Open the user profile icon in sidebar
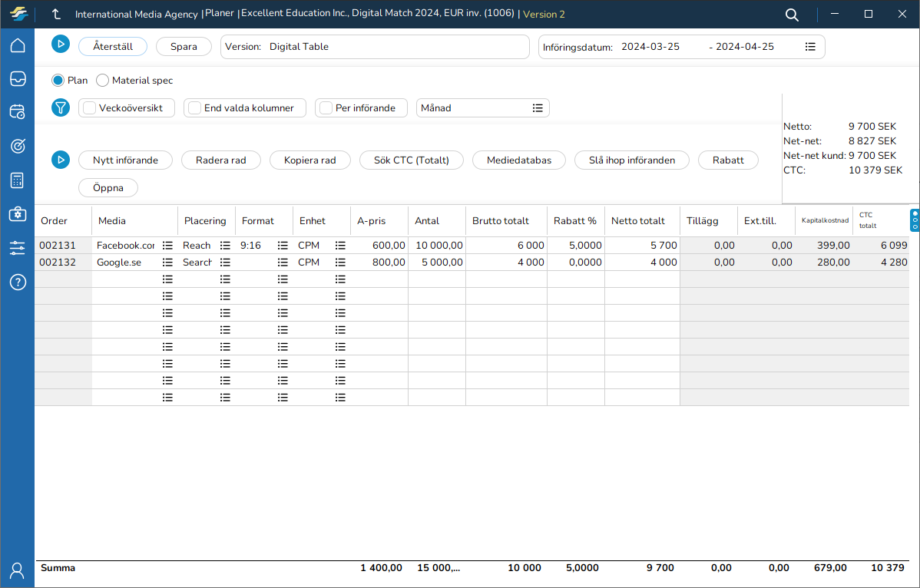This screenshot has height=588, width=920. pos(17,570)
